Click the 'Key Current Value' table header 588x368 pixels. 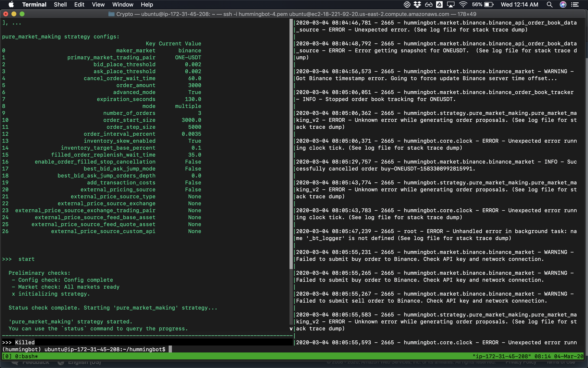[174, 44]
